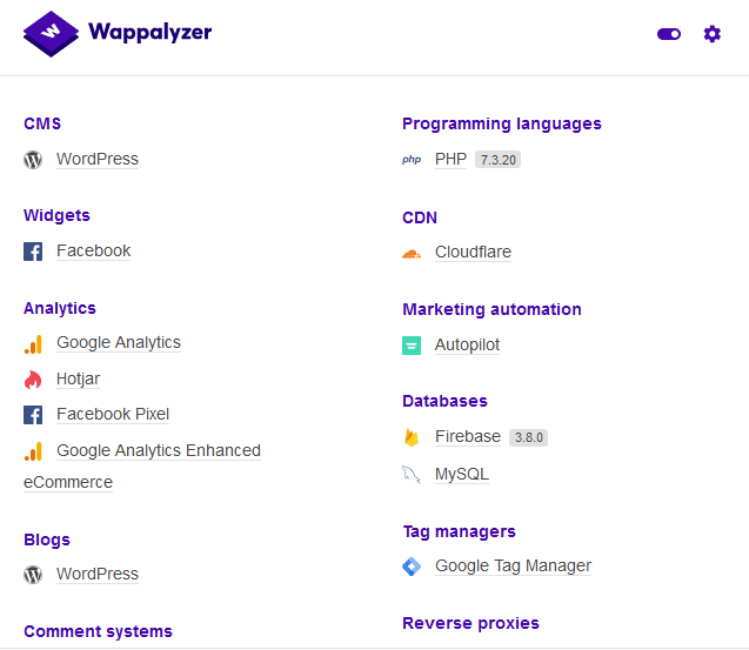
Task: Select the Reverse proxies category heading
Action: (x=471, y=623)
